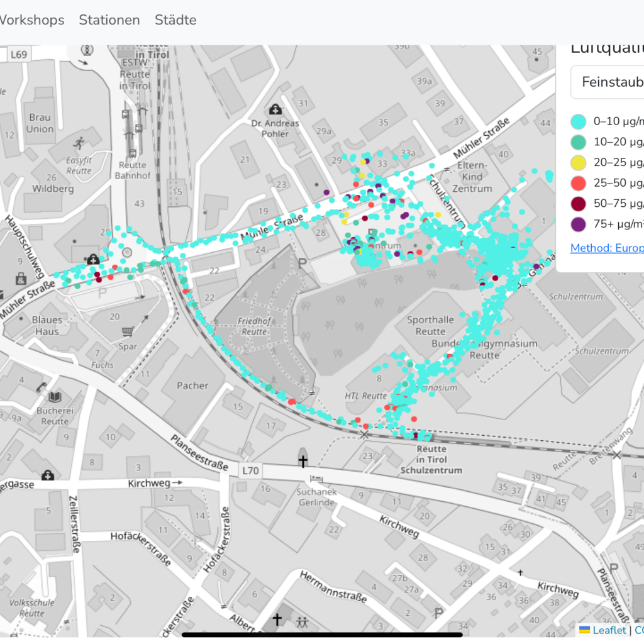The height and width of the screenshot is (644, 644).
Task: Open the Städte menu item
Action: pyautogui.click(x=175, y=20)
